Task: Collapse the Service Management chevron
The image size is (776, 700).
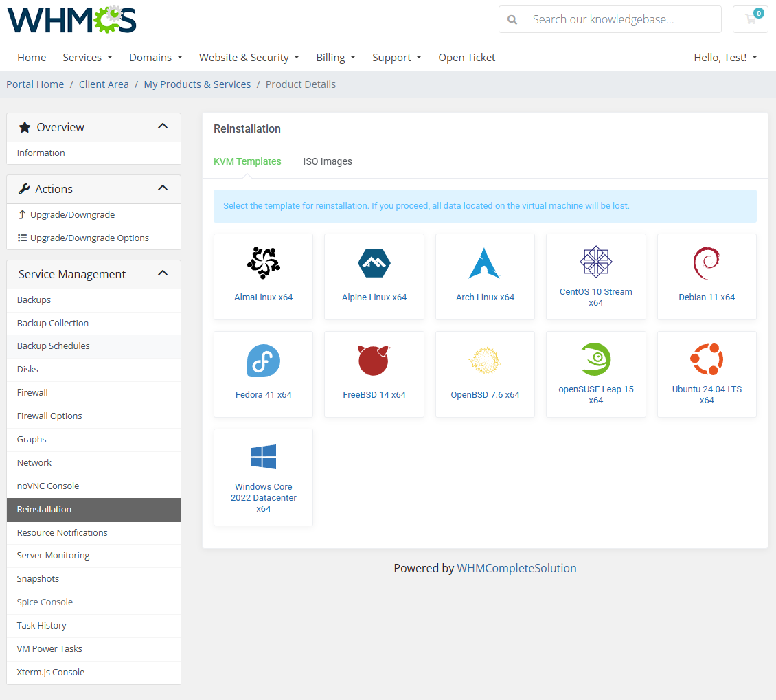Action: pyautogui.click(x=163, y=273)
